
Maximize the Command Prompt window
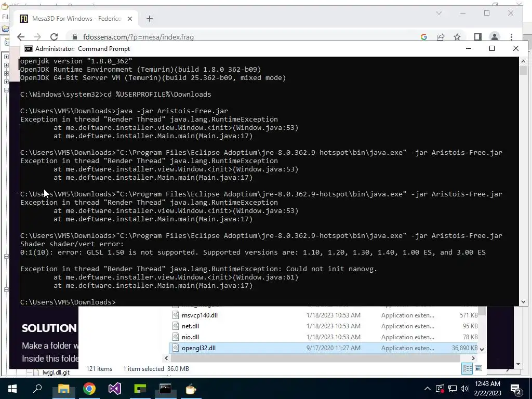pos(492,48)
